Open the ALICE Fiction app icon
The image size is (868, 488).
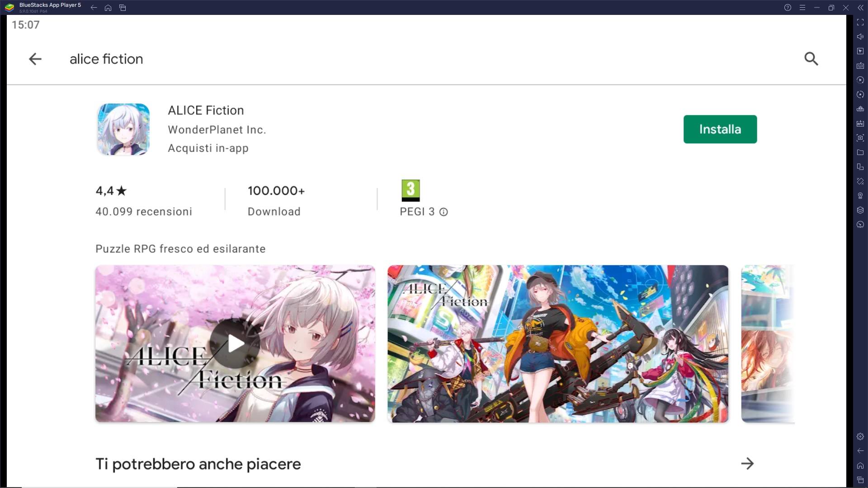tap(123, 129)
